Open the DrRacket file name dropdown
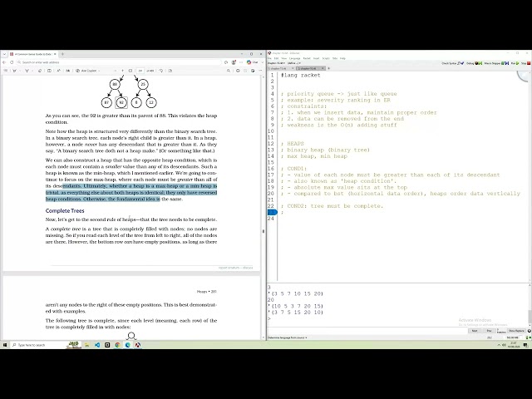This screenshot has width=532, height=399. (x=276, y=63)
